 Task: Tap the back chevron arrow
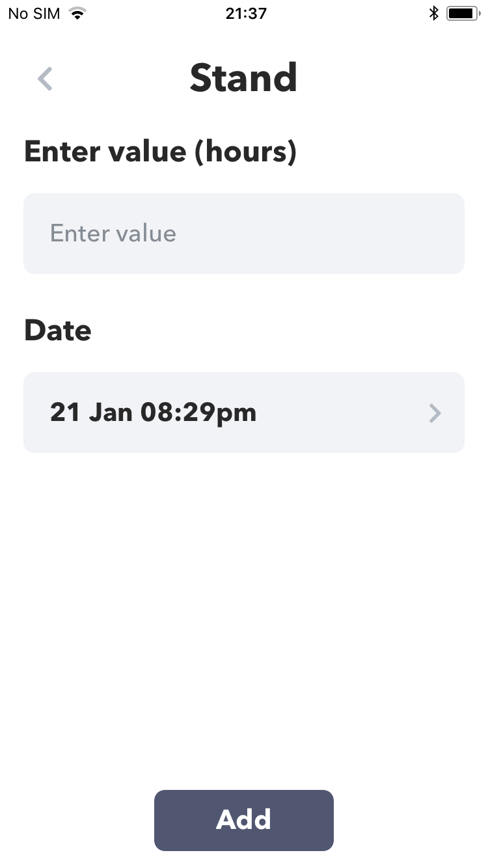[45, 79]
